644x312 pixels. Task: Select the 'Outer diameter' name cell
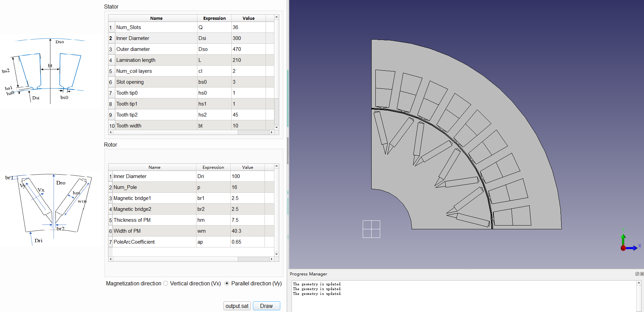tap(156, 49)
